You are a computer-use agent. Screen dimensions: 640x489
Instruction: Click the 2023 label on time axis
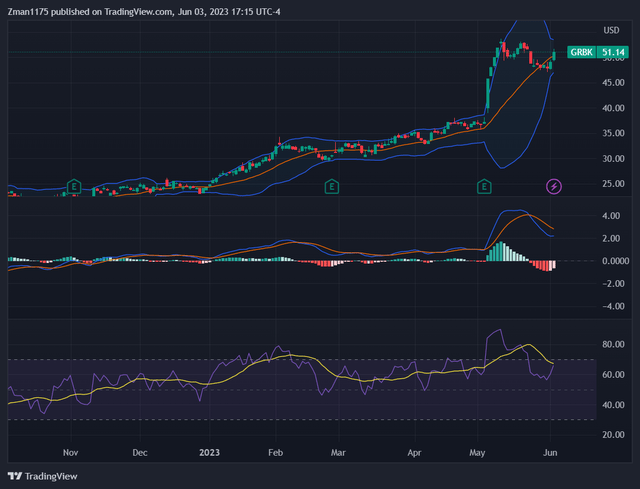coord(209,453)
